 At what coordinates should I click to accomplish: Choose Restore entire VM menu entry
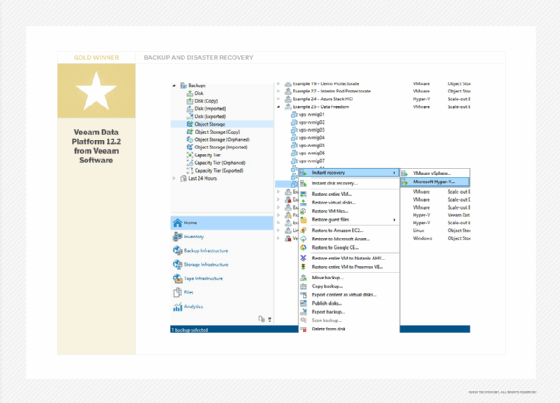(x=349, y=194)
